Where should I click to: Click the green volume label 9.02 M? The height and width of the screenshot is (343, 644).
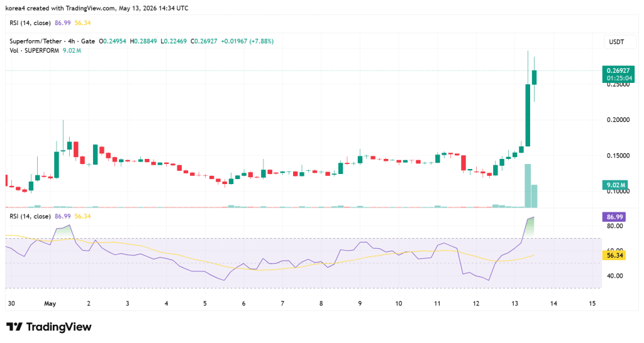click(615, 185)
